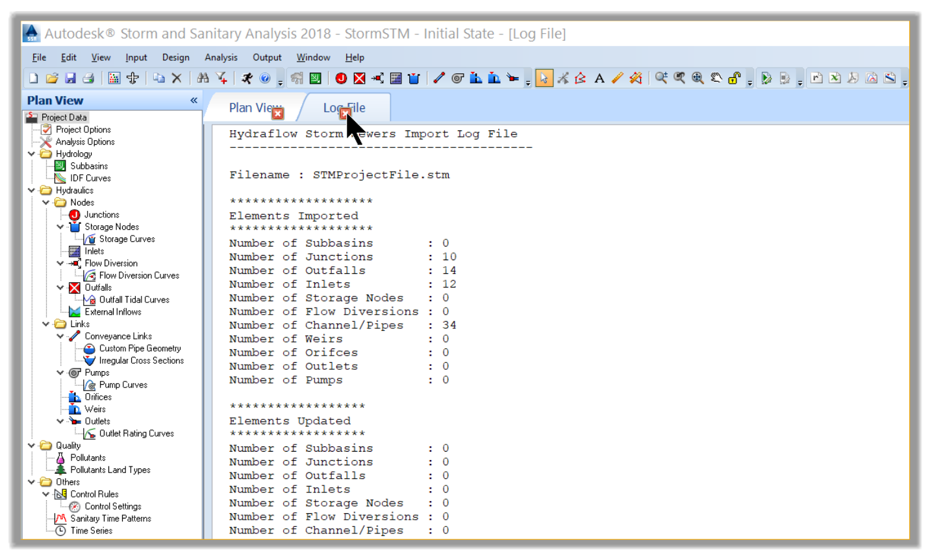Collapse the Quality tree folder
The image size is (930, 560).
coord(31,445)
